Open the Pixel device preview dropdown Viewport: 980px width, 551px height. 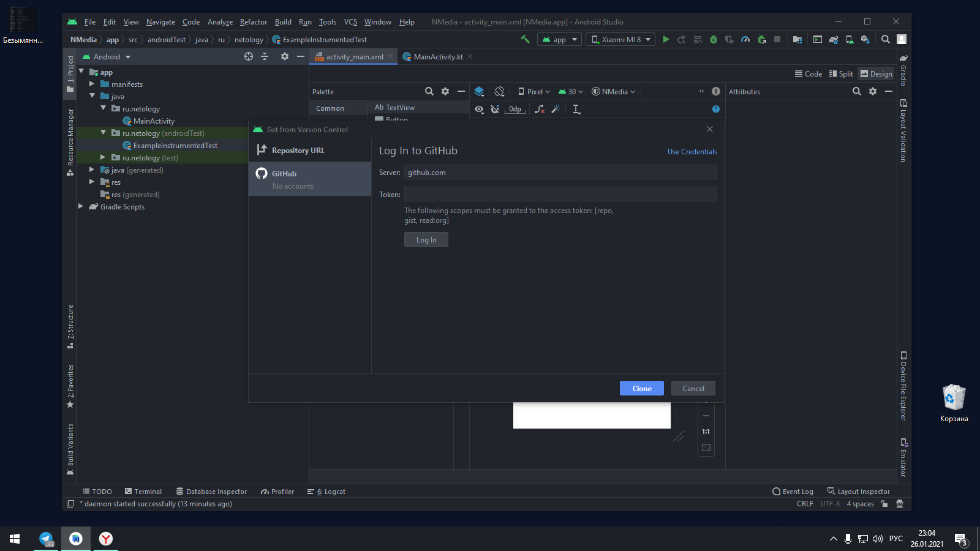point(534,91)
